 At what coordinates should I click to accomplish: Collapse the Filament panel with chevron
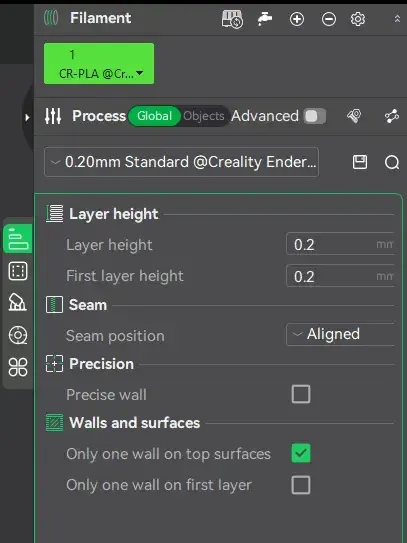tap(397, 19)
